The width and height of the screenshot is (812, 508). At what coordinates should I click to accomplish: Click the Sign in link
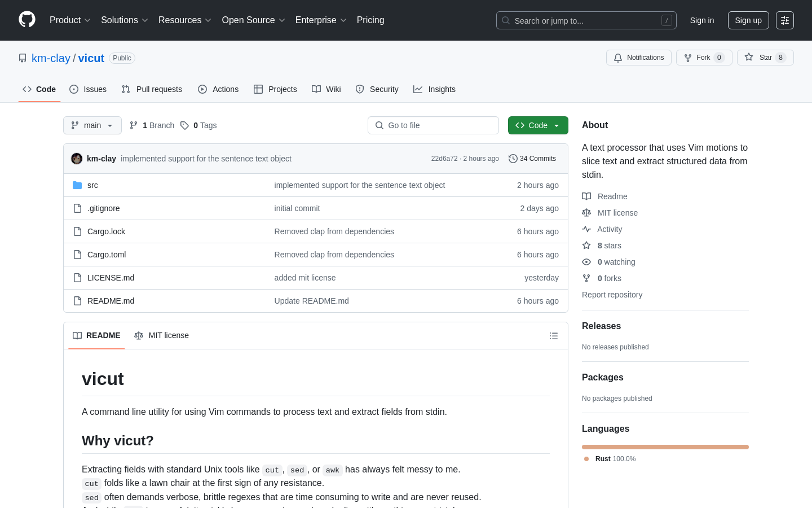[x=702, y=20]
